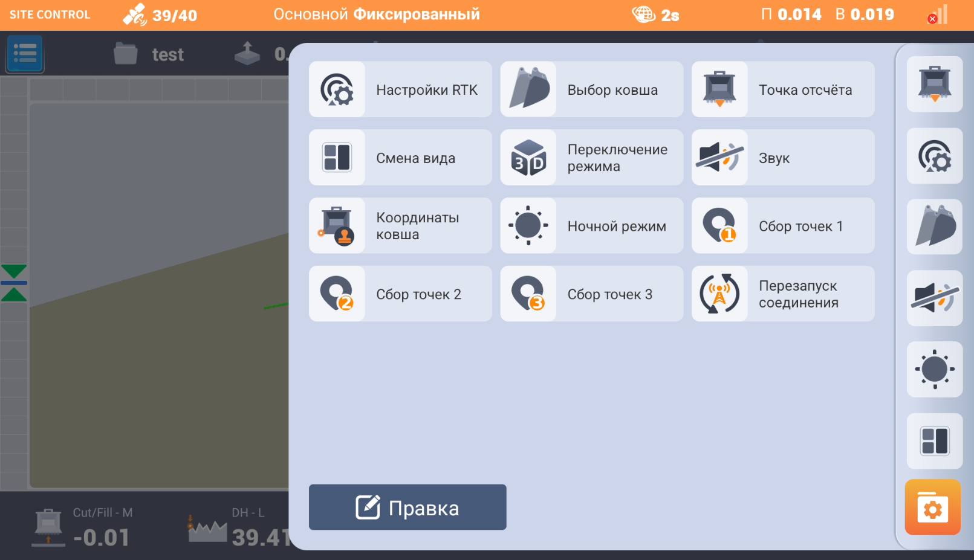Open the RTK settings tile (Настройки RTK)
This screenshot has width=974, height=560.
400,89
